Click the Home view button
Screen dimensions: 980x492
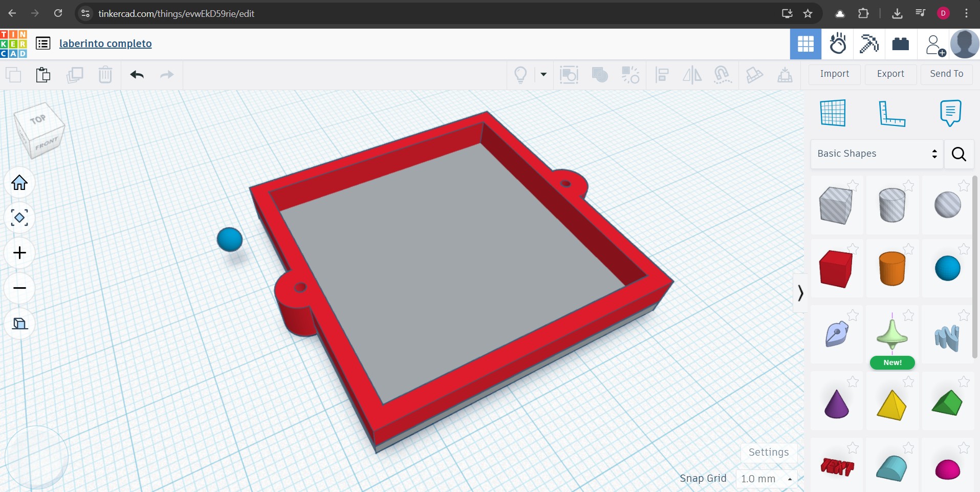(19, 183)
